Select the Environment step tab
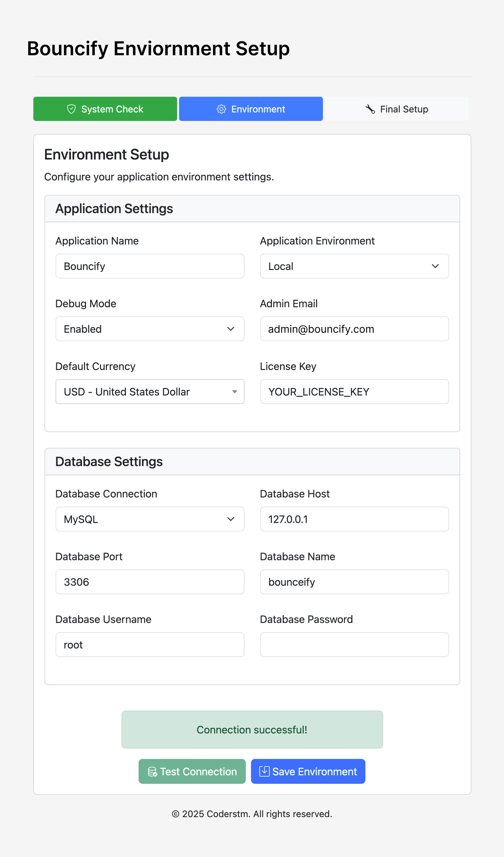 point(251,109)
